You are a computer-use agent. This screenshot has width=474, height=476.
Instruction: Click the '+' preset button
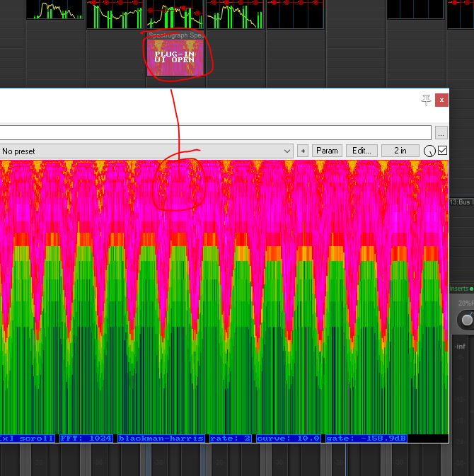click(x=303, y=151)
